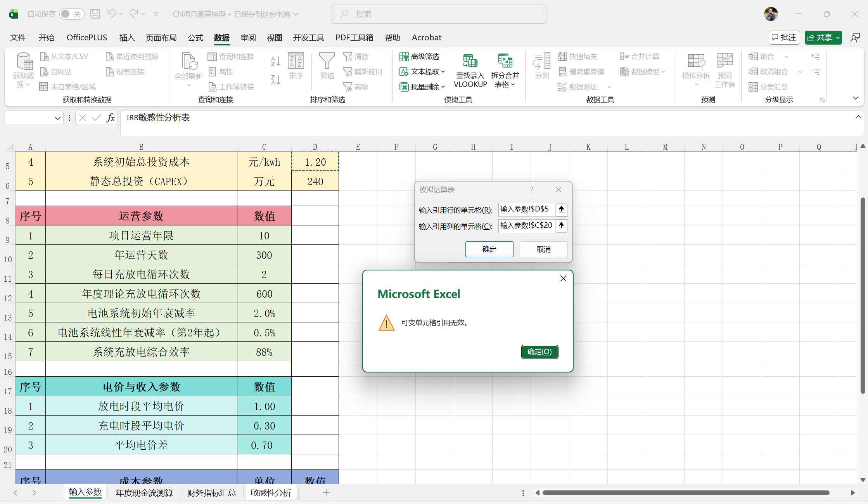
Task: Click the 输入引用列的单元格 input field
Action: pyautogui.click(x=526, y=226)
